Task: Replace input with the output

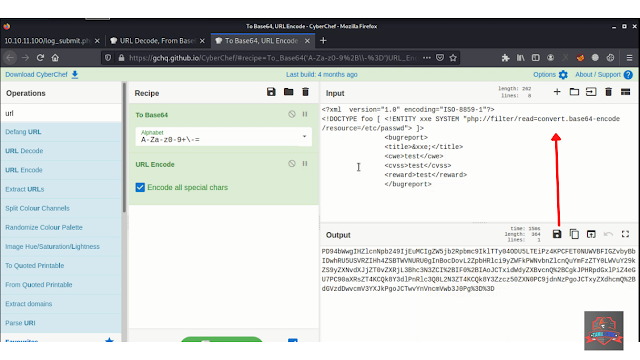Action: (591, 234)
